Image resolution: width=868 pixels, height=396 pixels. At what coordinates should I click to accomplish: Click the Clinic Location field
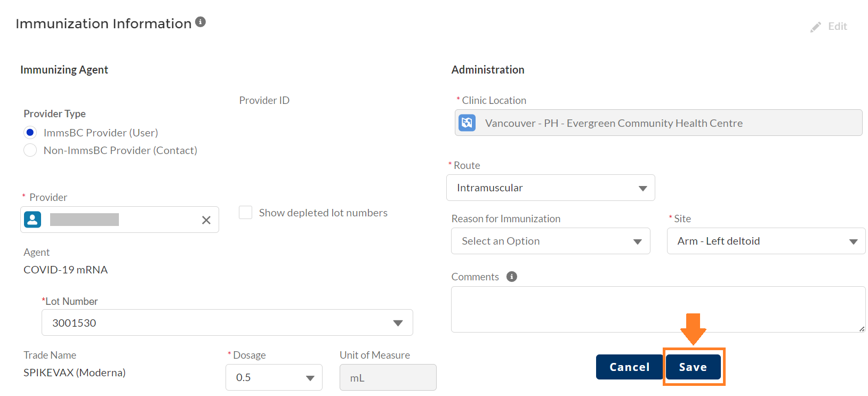tap(658, 123)
